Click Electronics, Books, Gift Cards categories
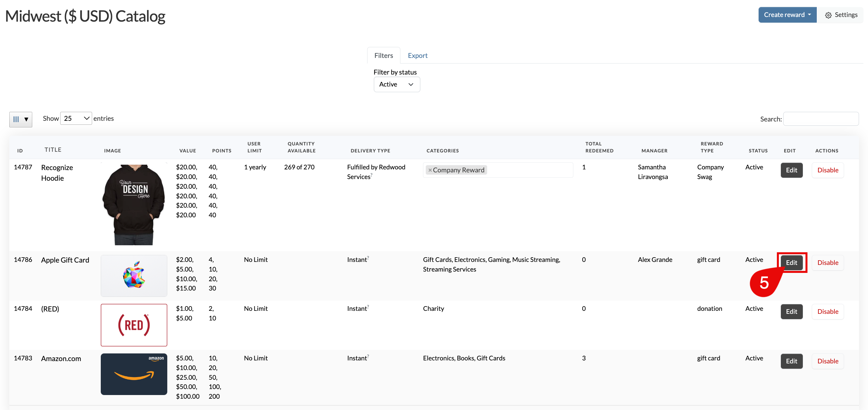Viewport: 868px width, 410px height. point(464,358)
